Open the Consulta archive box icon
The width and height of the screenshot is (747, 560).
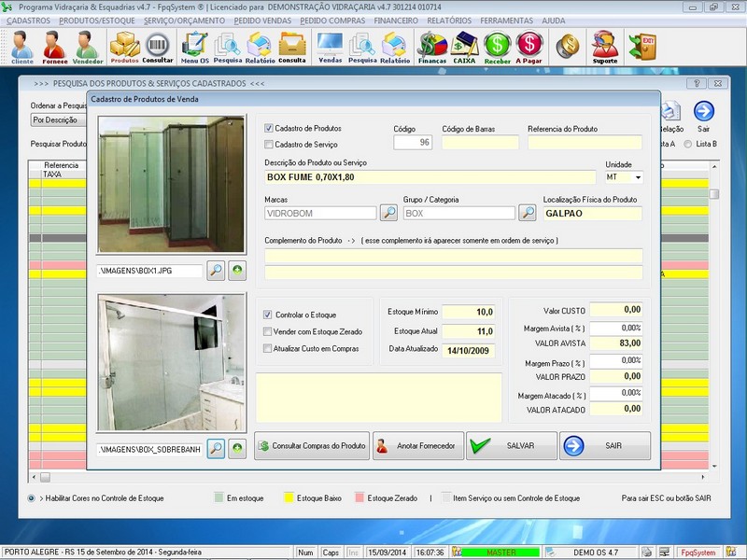(292, 47)
